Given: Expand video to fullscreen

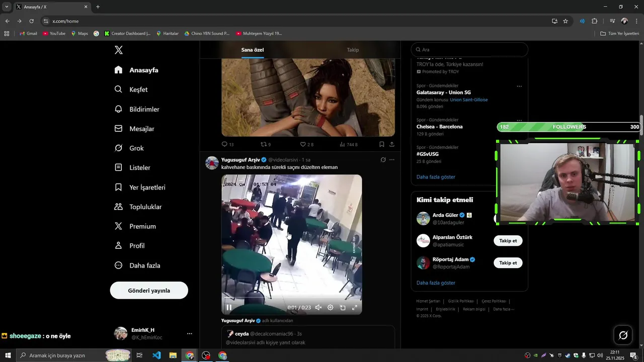Looking at the screenshot, I should [355, 307].
